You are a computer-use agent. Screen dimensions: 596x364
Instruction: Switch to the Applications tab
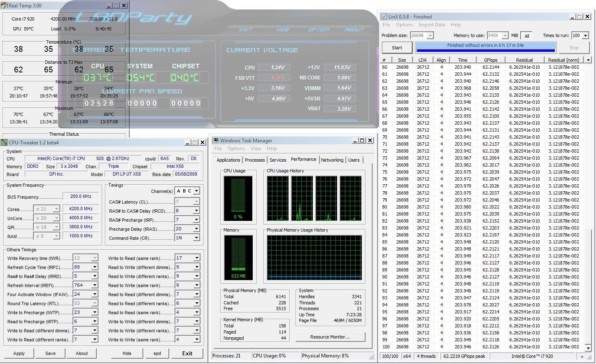point(228,160)
